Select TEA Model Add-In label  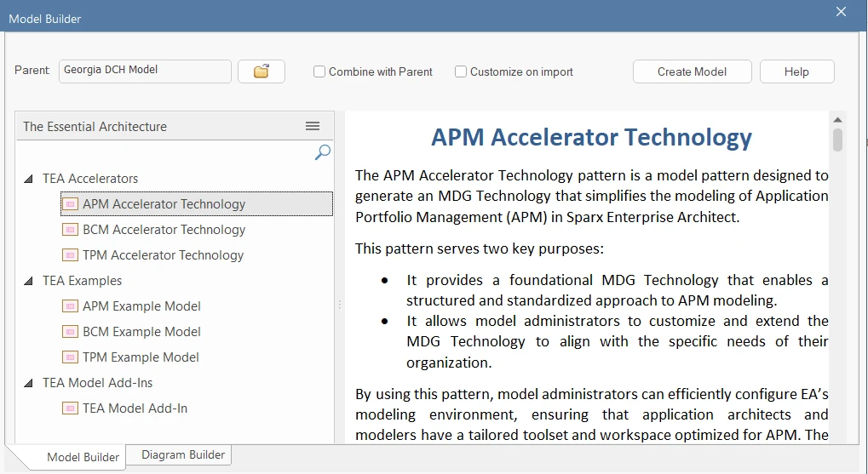[135, 408]
